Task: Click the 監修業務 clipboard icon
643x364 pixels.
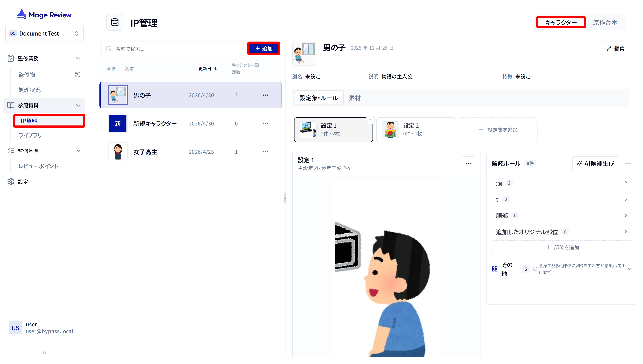Action: point(11,58)
